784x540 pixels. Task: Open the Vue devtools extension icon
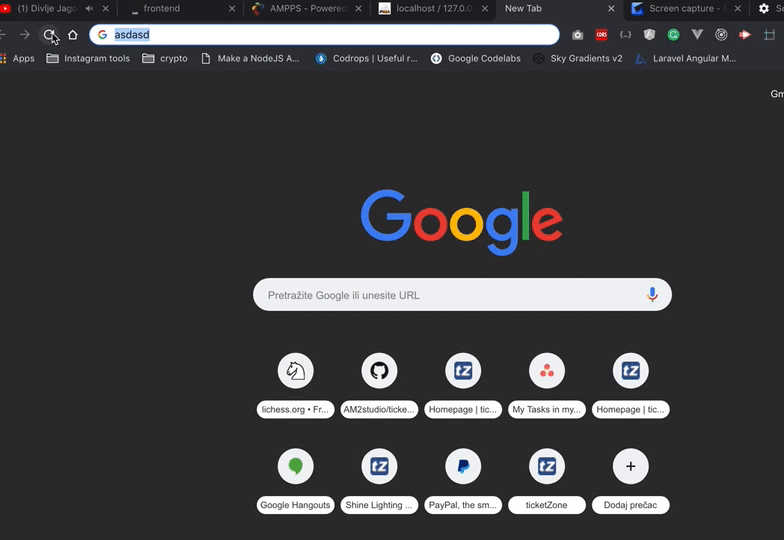point(698,34)
